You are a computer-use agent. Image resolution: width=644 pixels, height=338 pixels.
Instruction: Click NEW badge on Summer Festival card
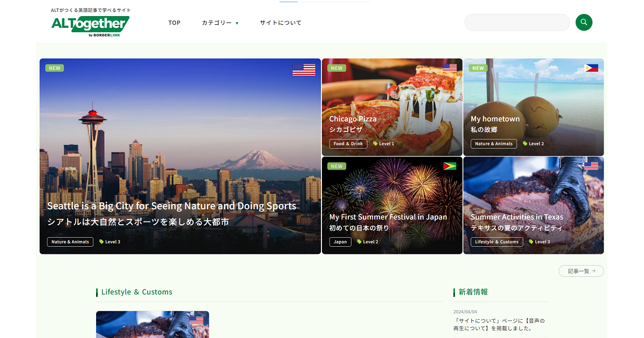(336, 166)
